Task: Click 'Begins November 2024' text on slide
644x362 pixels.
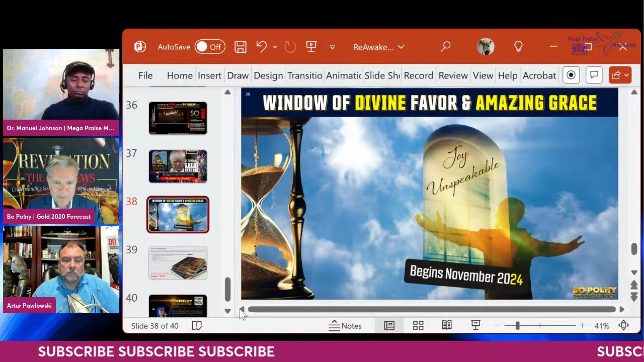Action: [466, 275]
